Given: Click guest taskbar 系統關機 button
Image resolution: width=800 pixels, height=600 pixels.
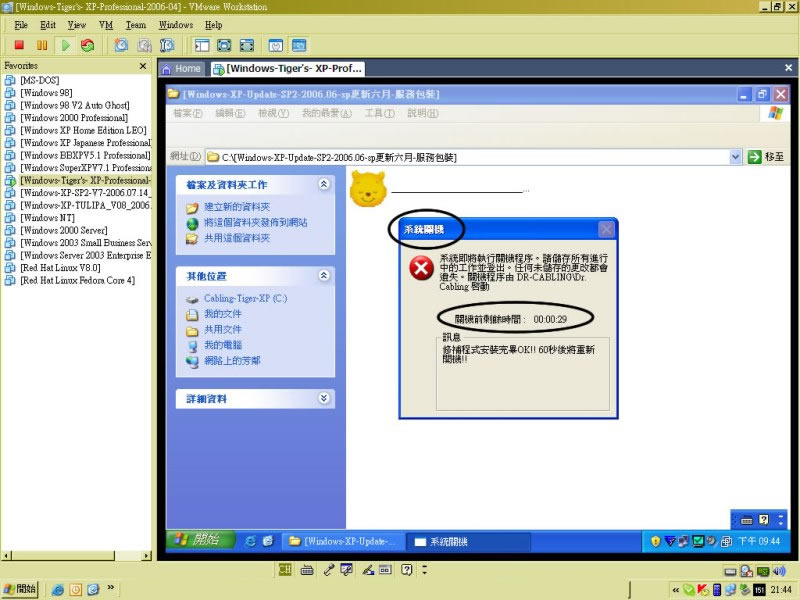Looking at the screenshot, I should 468,541.
